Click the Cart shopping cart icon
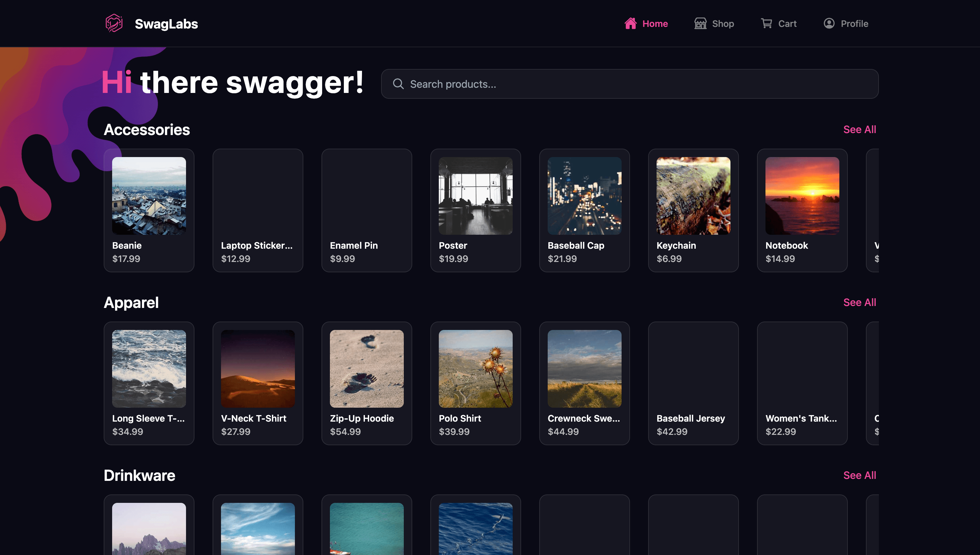This screenshot has width=980, height=555. tap(766, 23)
